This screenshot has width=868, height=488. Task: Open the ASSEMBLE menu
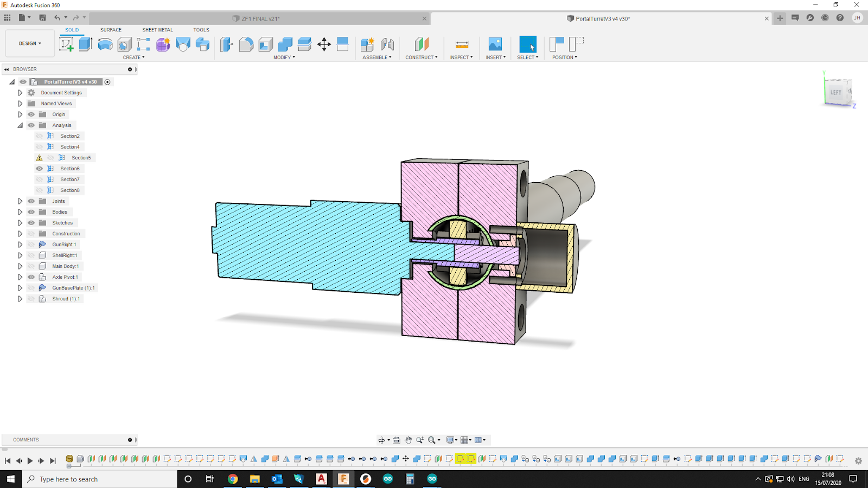click(377, 57)
